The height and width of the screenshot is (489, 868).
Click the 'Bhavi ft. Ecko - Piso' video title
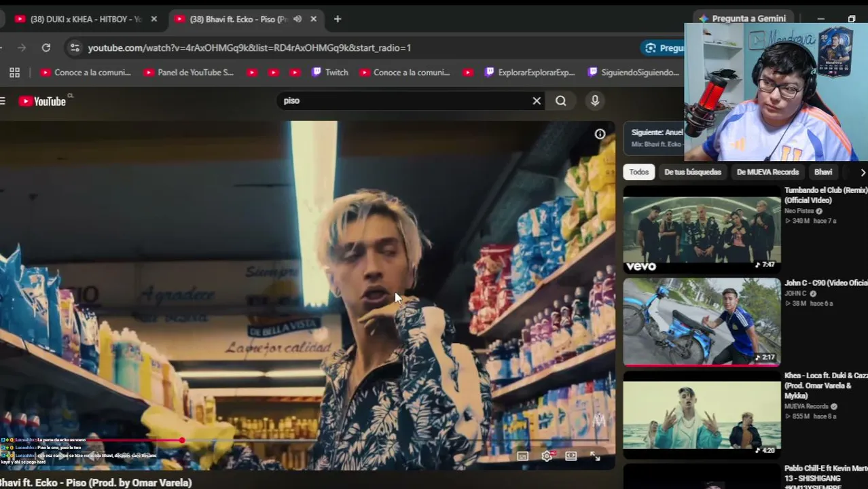[x=96, y=483]
